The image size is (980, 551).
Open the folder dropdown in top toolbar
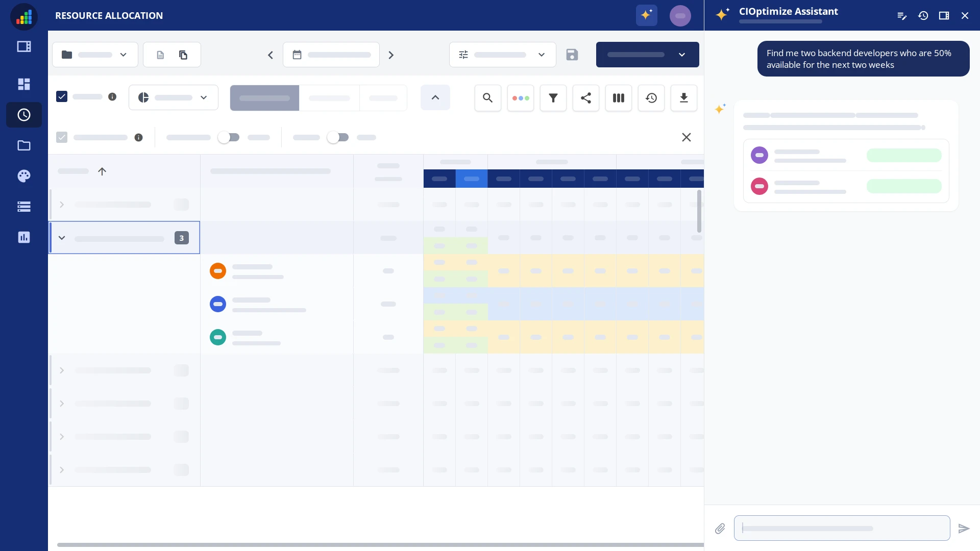(95, 55)
